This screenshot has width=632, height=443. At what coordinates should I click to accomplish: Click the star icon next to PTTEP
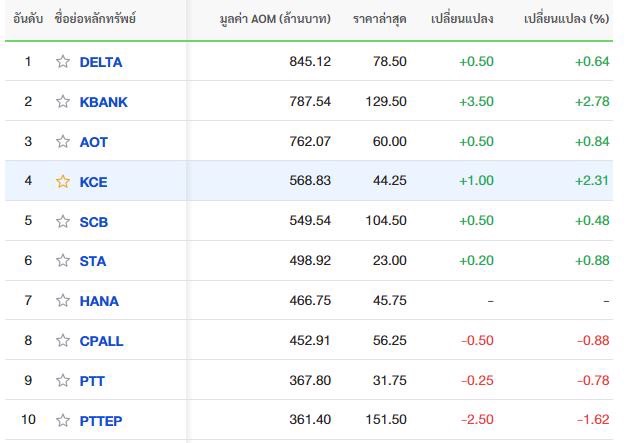[63, 420]
